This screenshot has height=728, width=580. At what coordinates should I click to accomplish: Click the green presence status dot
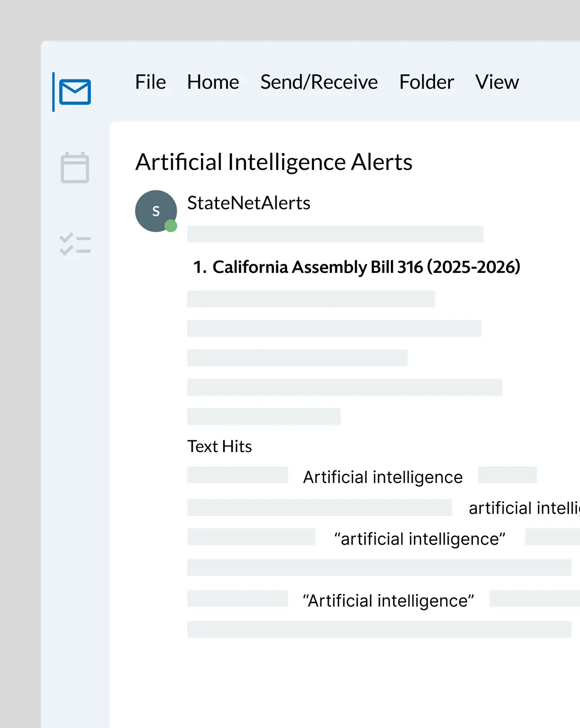point(171,226)
